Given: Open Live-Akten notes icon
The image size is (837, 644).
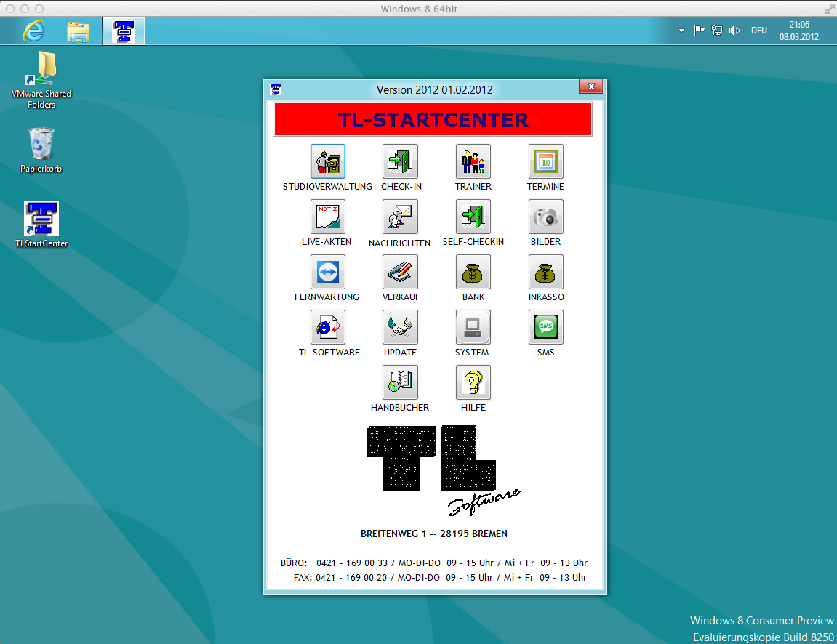Looking at the screenshot, I should tap(327, 217).
